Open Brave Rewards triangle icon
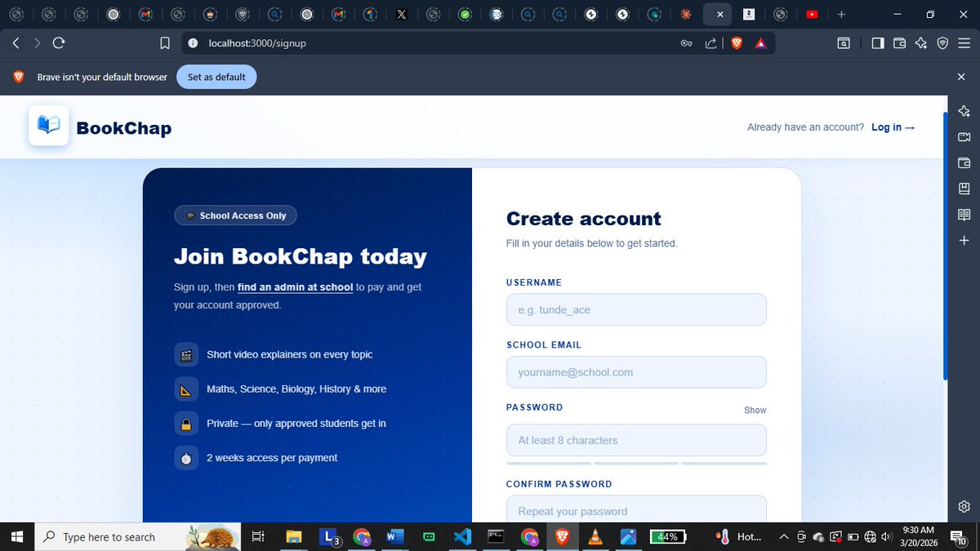Viewport: 980px width, 551px height. (x=760, y=43)
